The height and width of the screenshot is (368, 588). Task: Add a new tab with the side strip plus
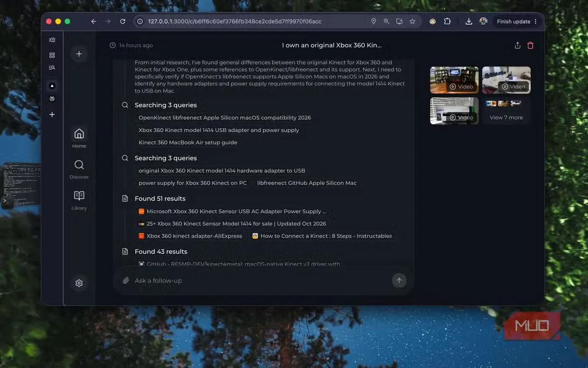(52, 114)
